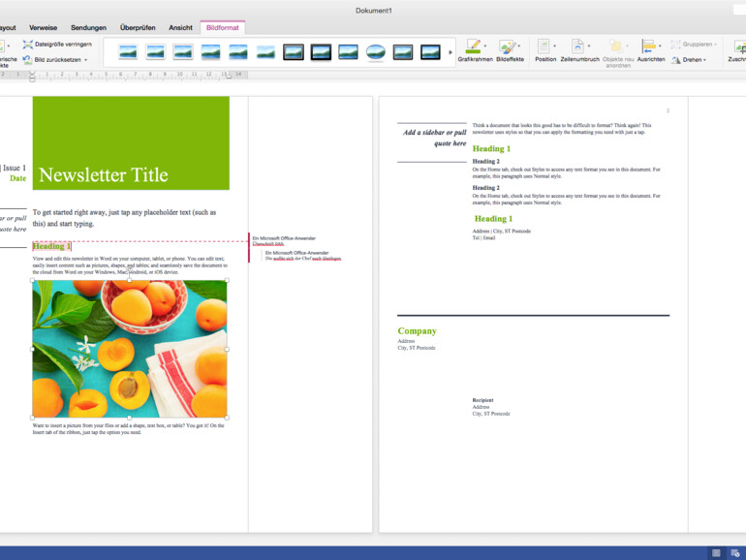
Task: Click the Dokument1 window title
Action: 373,11
